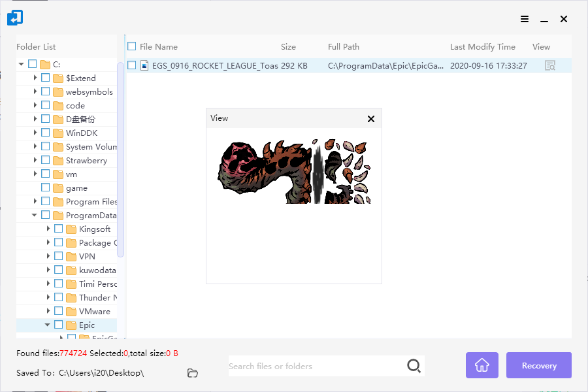Expand the Program Files folder node
The image size is (588, 392).
35,201
